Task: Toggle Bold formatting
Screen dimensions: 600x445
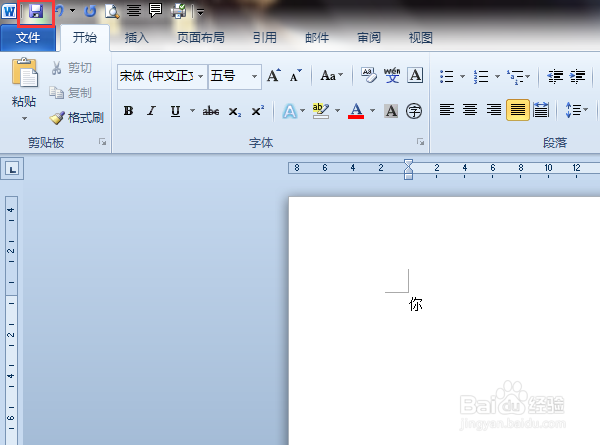Action: tap(129, 111)
